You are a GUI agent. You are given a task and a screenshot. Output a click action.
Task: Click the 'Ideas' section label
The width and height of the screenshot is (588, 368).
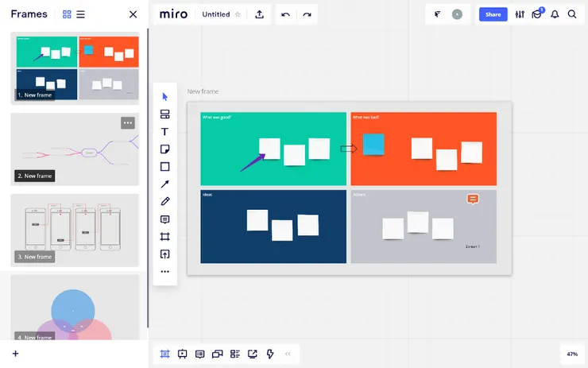tap(207, 194)
